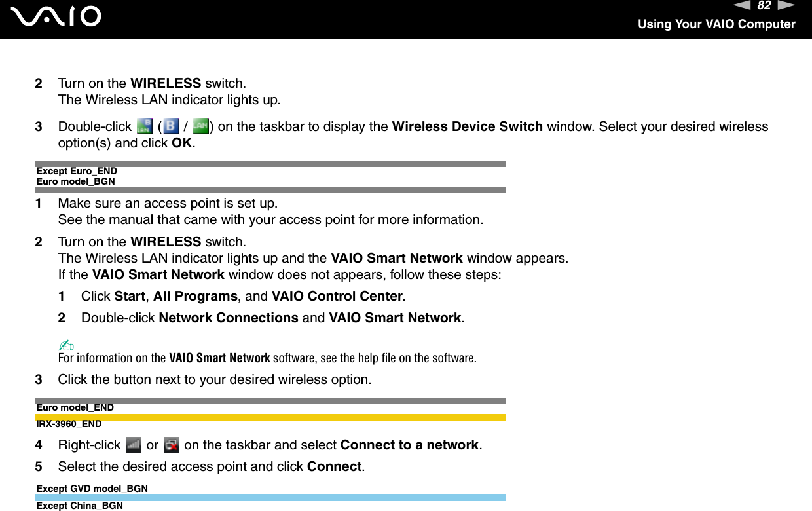Viewport: 812px width, 511px height.
Task: Click the blue Bluetooth B icon
Action: 170,126
